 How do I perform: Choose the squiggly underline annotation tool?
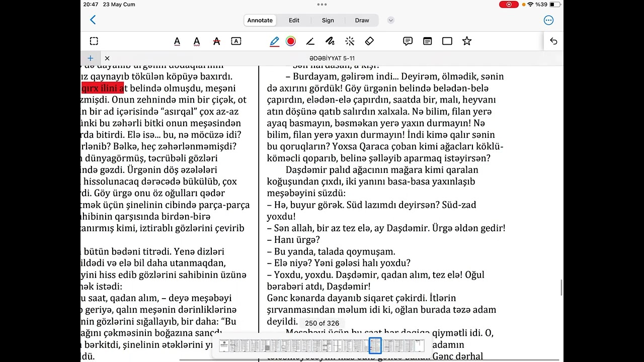[197, 41]
